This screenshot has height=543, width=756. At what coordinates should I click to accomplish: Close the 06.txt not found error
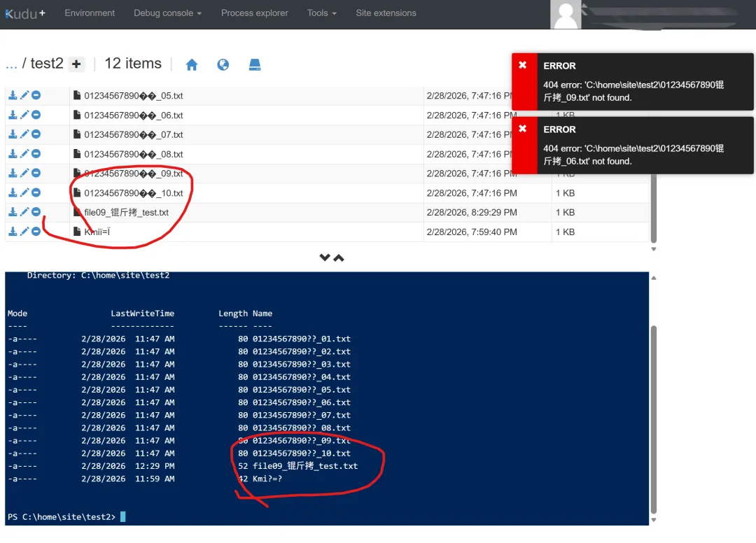point(523,129)
